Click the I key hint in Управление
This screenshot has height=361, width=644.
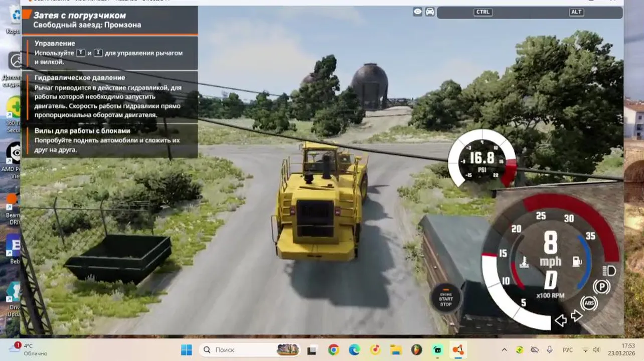coord(98,53)
